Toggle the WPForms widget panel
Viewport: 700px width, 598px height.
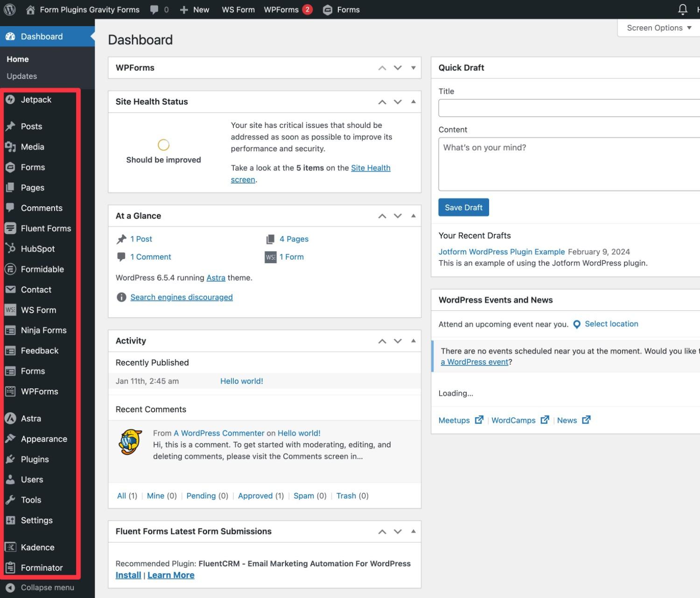[413, 68]
